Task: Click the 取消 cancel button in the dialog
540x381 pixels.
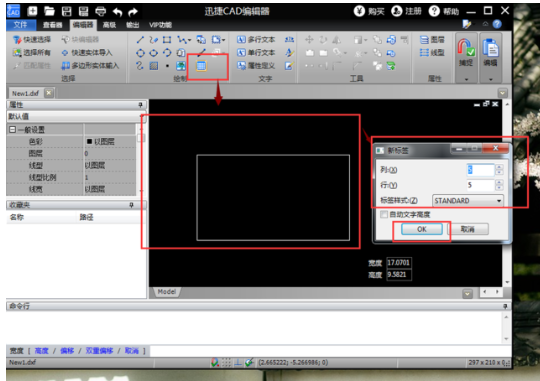Action: coord(468,229)
